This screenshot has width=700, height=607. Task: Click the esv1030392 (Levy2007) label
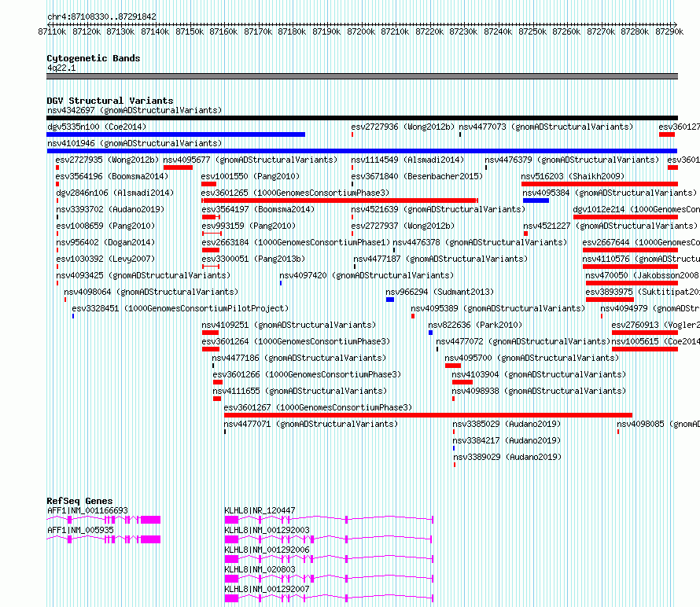pos(105,259)
